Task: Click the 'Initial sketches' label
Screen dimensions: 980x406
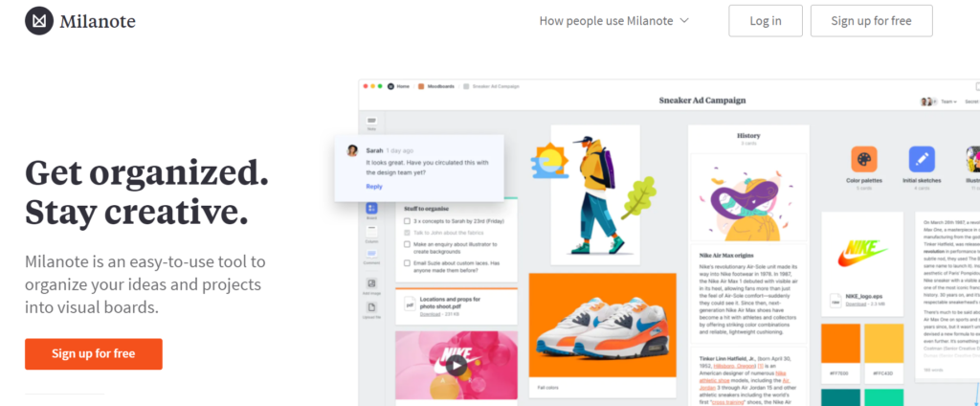Action: (922, 180)
